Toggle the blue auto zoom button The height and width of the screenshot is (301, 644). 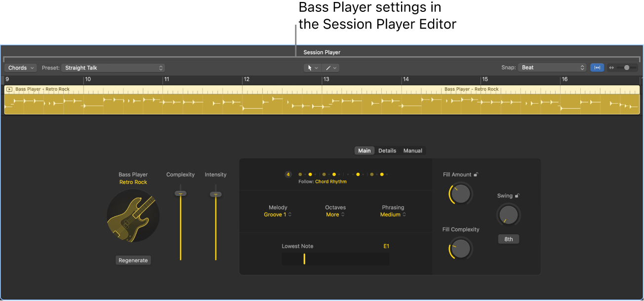[597, 68]
